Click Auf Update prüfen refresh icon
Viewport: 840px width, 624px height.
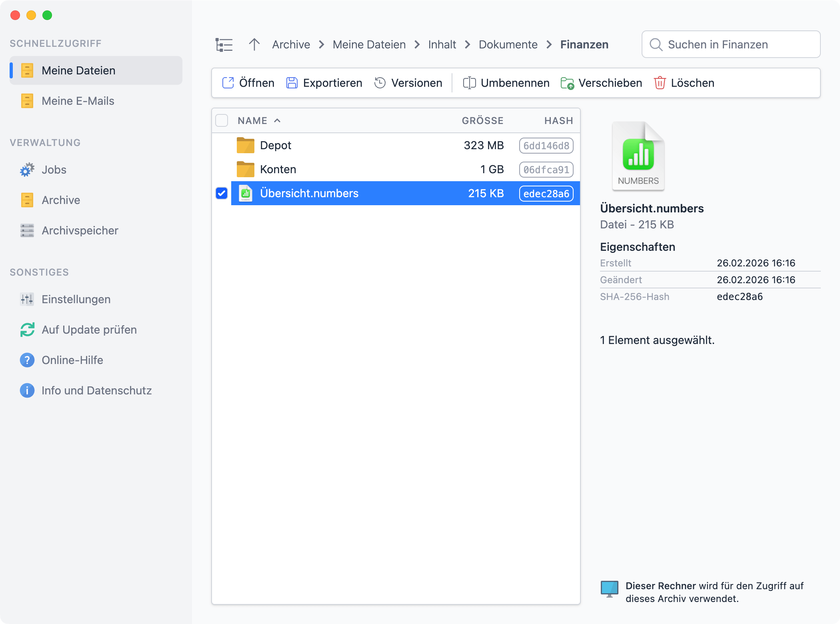pyautogui.click(x=27, y=330)
